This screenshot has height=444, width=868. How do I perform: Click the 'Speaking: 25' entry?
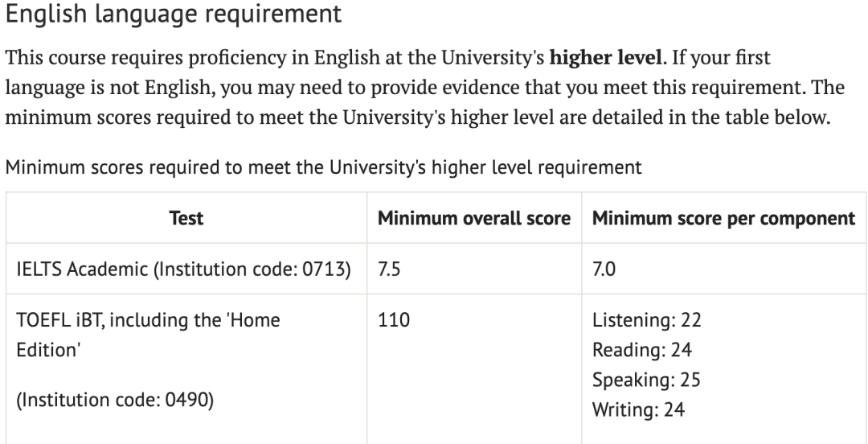646,380
